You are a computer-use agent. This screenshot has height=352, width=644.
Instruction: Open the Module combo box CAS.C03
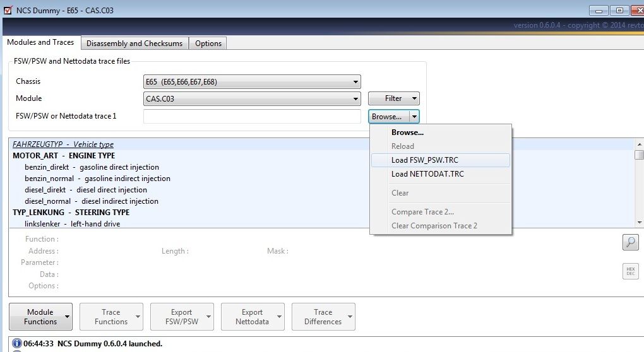coord(252,98)
